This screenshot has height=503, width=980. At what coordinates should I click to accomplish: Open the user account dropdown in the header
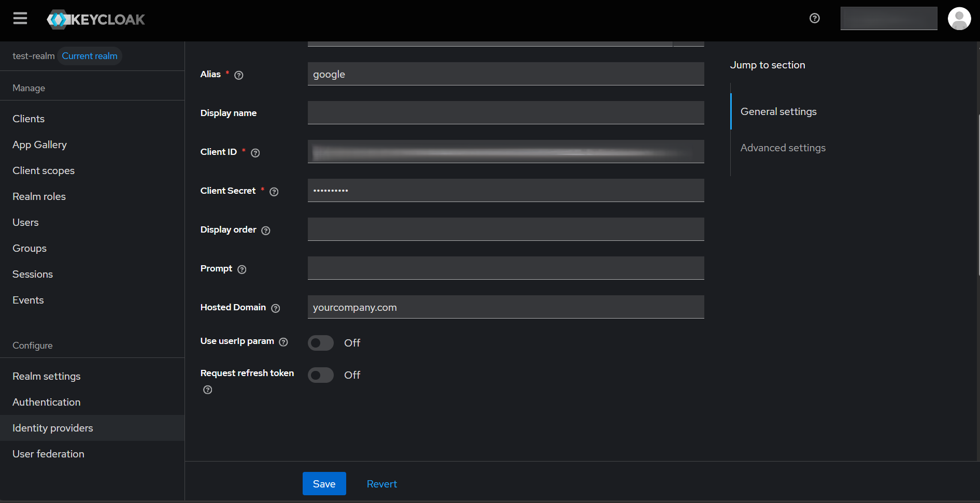pos(889,19)
